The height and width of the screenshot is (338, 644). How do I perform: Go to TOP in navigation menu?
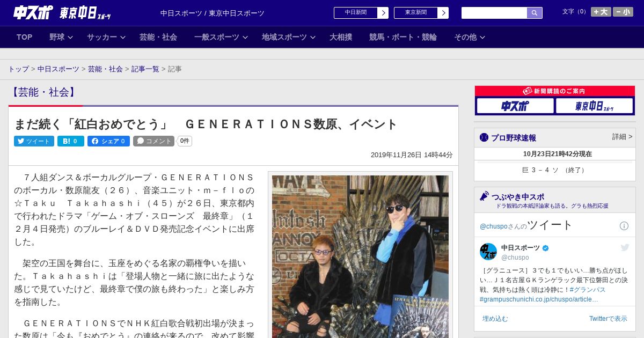pos(25,37)
